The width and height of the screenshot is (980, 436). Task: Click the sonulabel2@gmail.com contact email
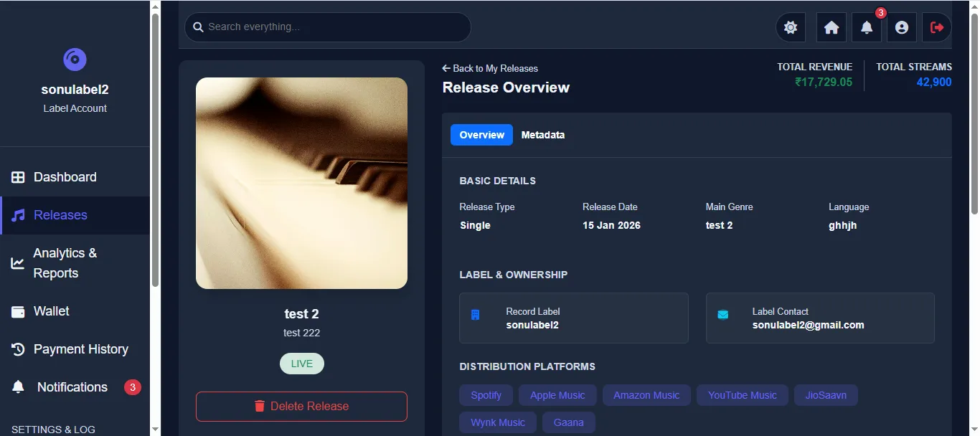[x=808, y=325]
